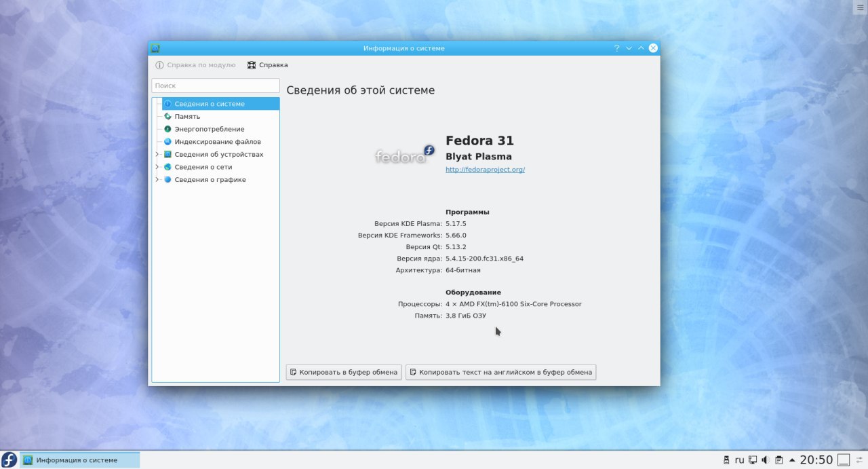Maximize the window with the up chevron

[641, 48]
